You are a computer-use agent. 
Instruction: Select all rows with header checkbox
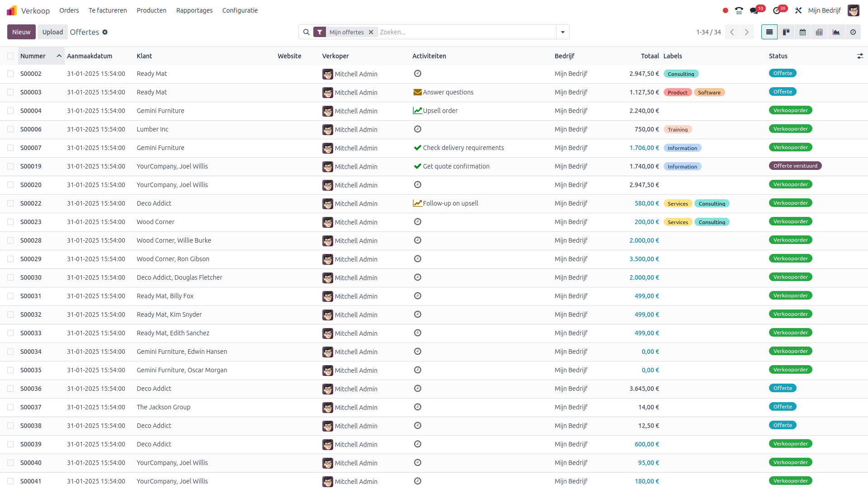click(x=10, y=56)
